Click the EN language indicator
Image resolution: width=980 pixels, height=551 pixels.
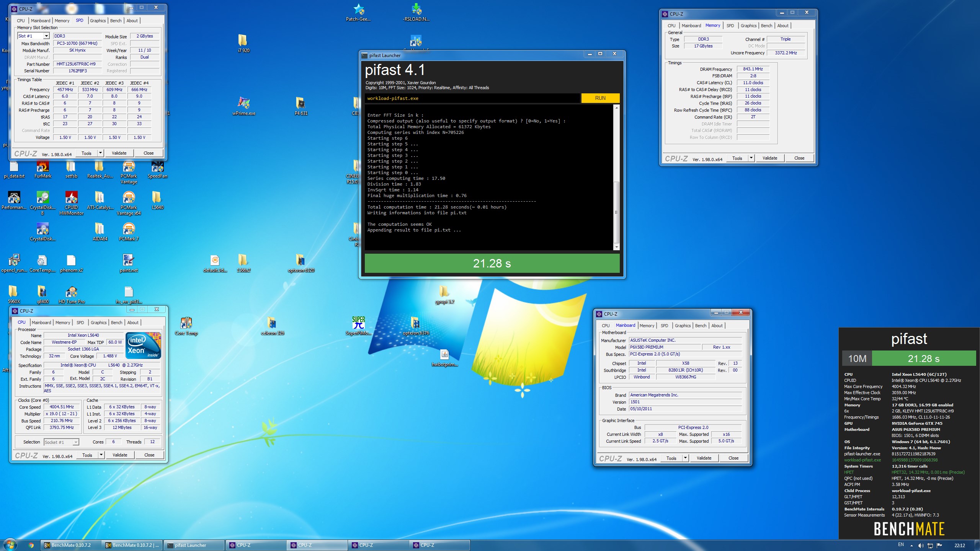click(x=901, y=545)
